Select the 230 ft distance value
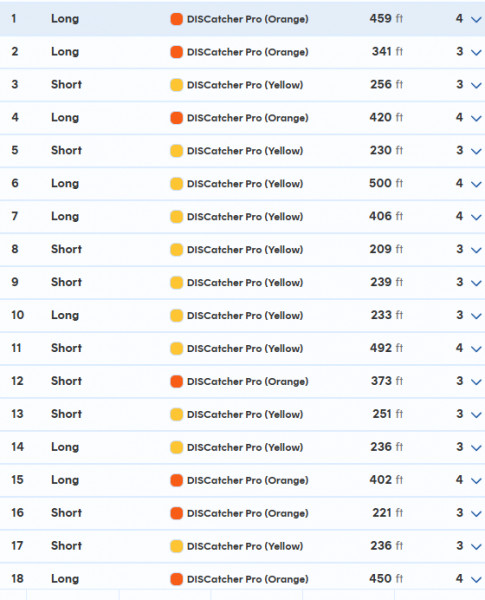 point(386,150)
